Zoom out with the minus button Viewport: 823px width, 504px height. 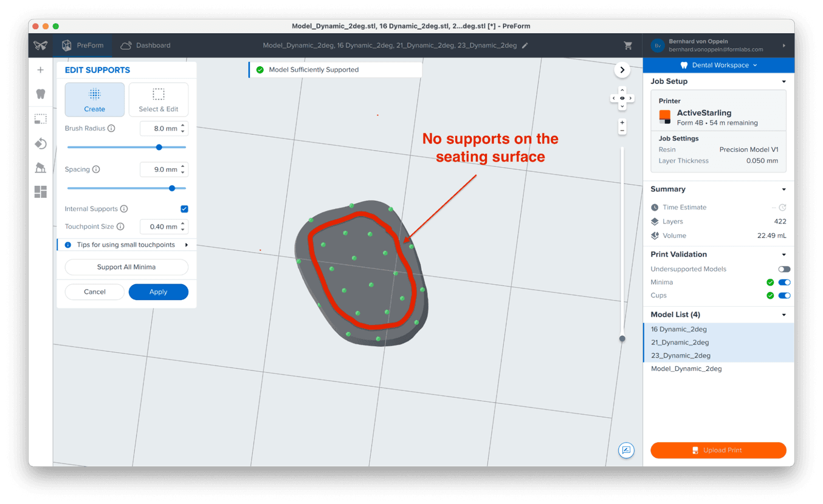(622, 131)
